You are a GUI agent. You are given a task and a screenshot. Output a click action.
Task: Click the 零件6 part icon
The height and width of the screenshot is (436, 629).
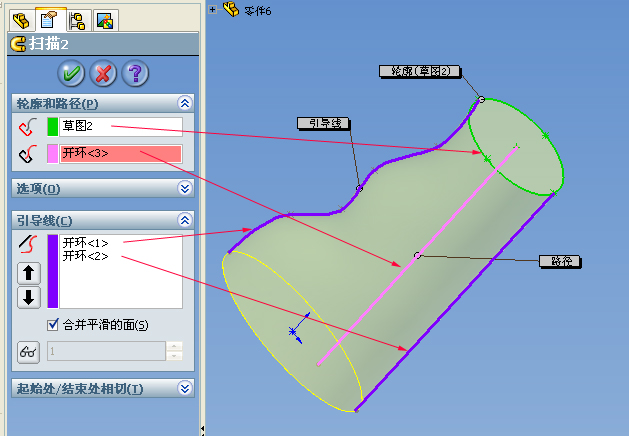(231, 9)
